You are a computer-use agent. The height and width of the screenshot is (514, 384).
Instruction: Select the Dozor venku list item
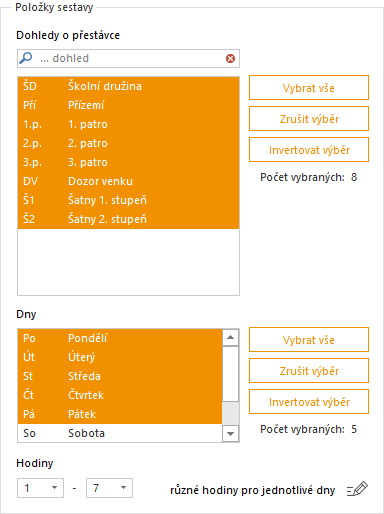[x=128, y=181]
